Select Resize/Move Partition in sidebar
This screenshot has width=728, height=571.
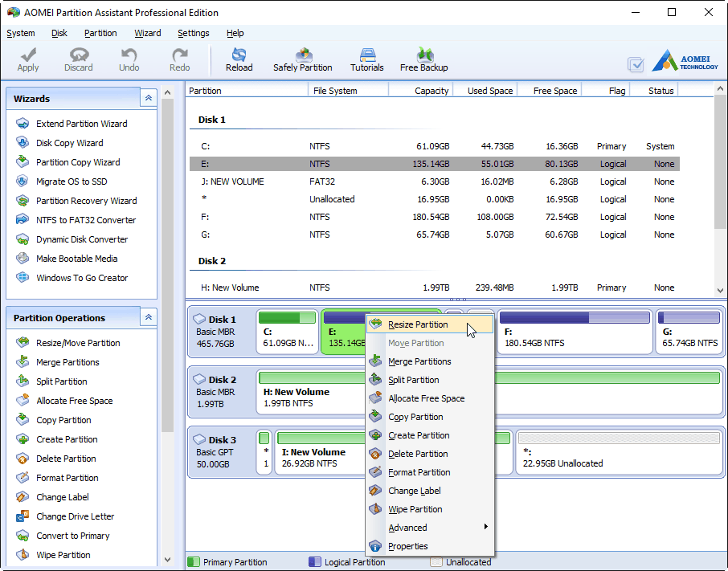tap(78, 343)
